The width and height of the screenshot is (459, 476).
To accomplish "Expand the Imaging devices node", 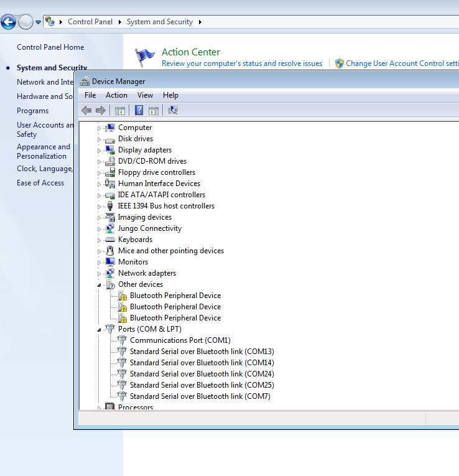I will 99,218.
